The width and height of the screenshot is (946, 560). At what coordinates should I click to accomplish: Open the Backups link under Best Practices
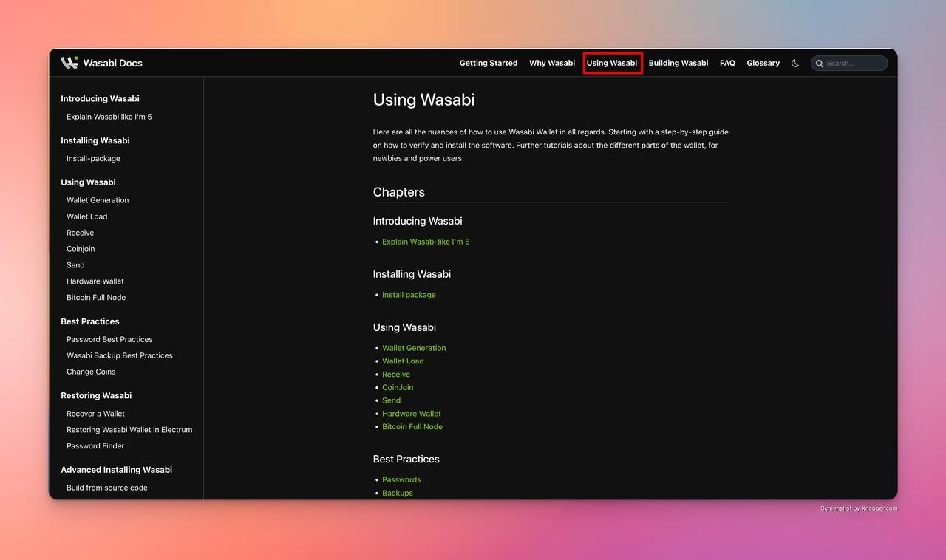click(x=397, y=493)
